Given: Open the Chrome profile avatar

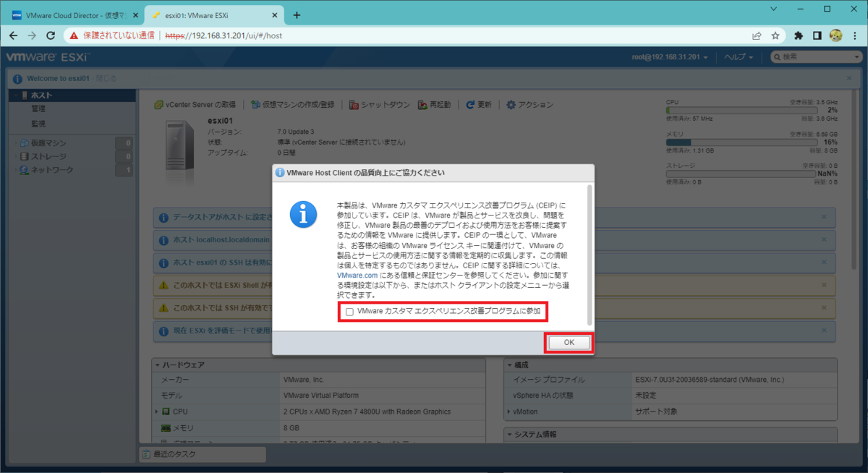Looking at the screenshot, I should click(x=835, y=35).
